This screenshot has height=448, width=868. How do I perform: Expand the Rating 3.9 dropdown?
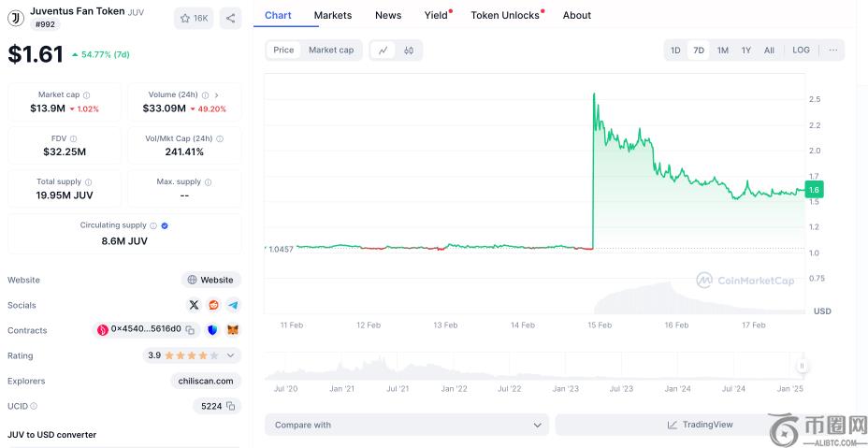pyautogui.click(x=231, y=355)
